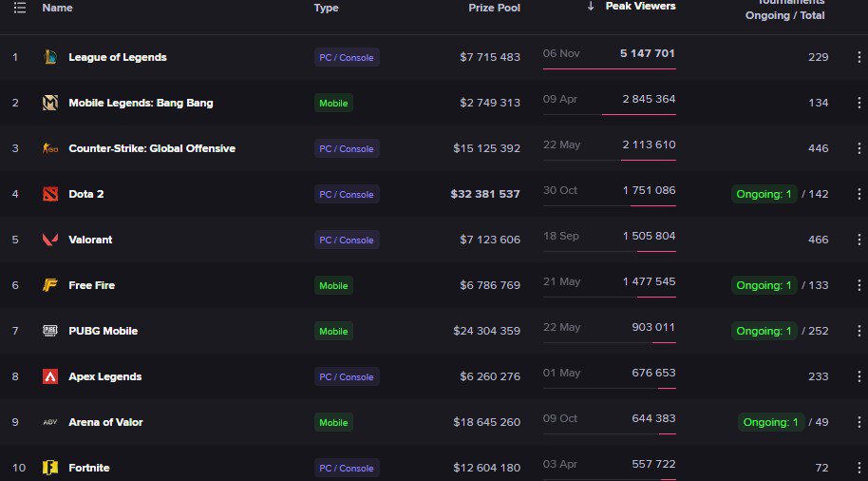Sort by the Name column header

point(57,8)
